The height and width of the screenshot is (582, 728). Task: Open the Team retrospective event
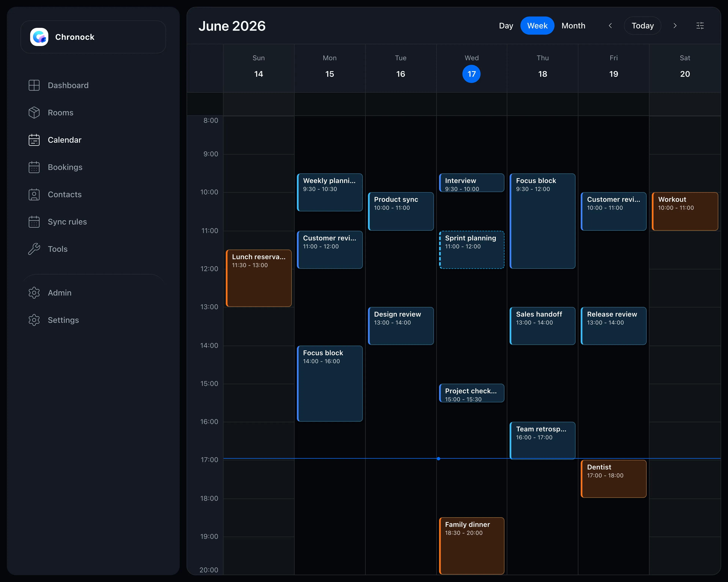click(x=543, y=441)
